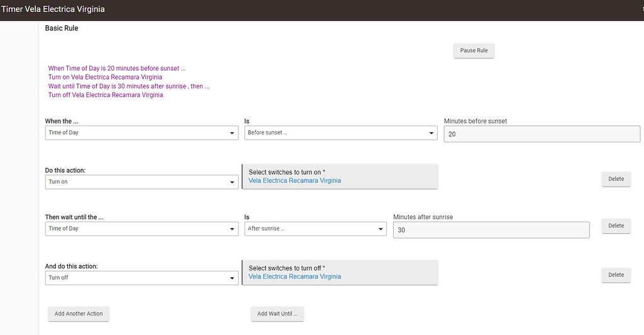Click the Pause Rule button

tap(474, 50)
